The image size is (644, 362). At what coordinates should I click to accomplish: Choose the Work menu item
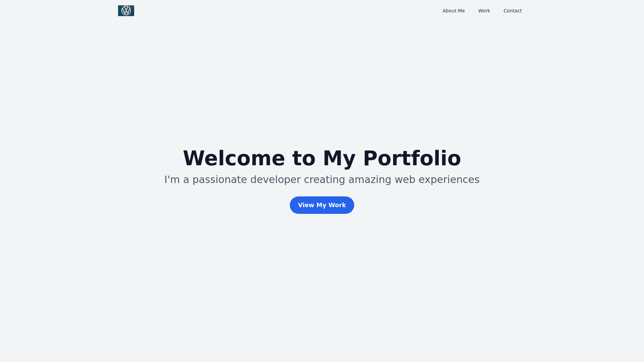coord(484,11)
